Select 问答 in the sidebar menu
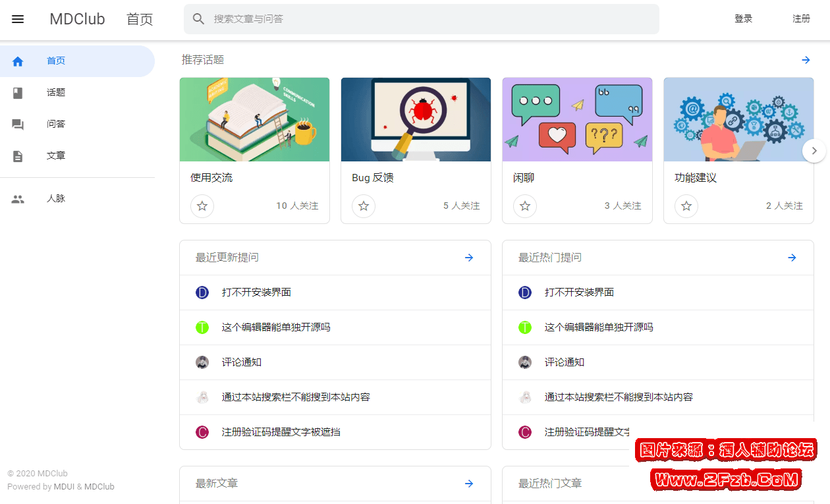 tap(56, 125)
